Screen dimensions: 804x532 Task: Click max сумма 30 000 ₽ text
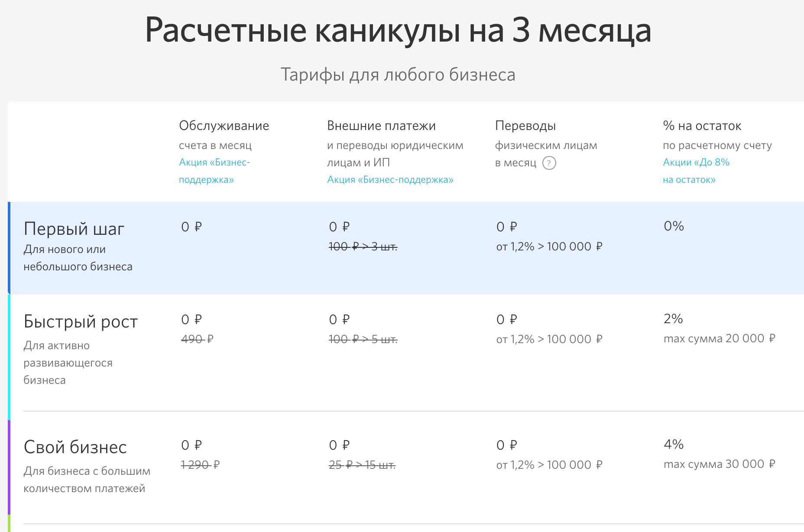click(x=720, y=464)
